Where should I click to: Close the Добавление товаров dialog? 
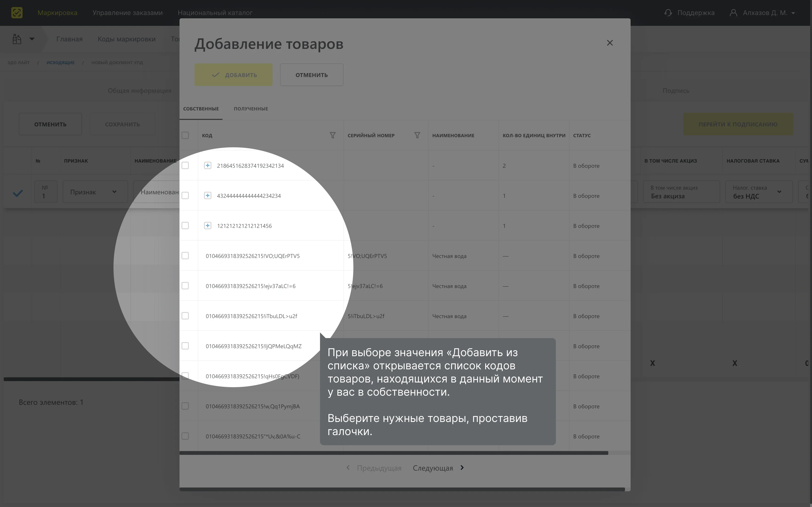pos(609,43)
